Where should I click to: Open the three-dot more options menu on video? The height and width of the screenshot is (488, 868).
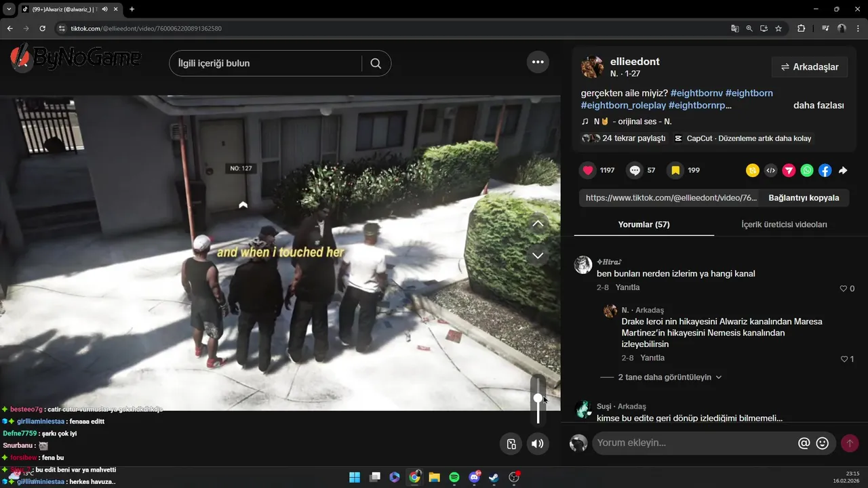(x=538, y=62)
